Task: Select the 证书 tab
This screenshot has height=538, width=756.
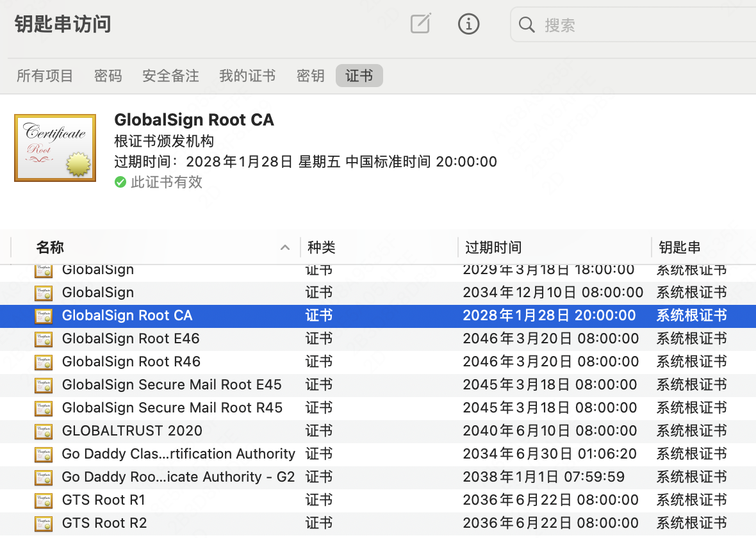Action: (x=359, y=76)
